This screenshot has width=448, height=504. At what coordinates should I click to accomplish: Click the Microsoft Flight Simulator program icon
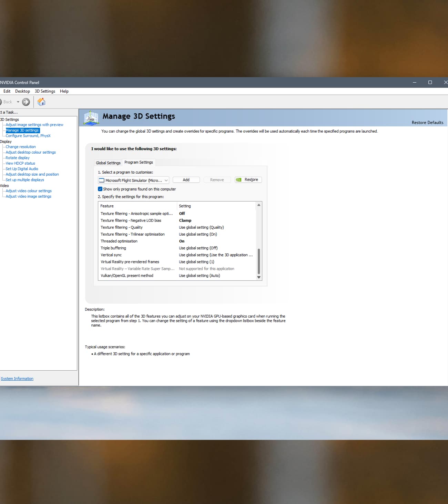click(101, 180)
